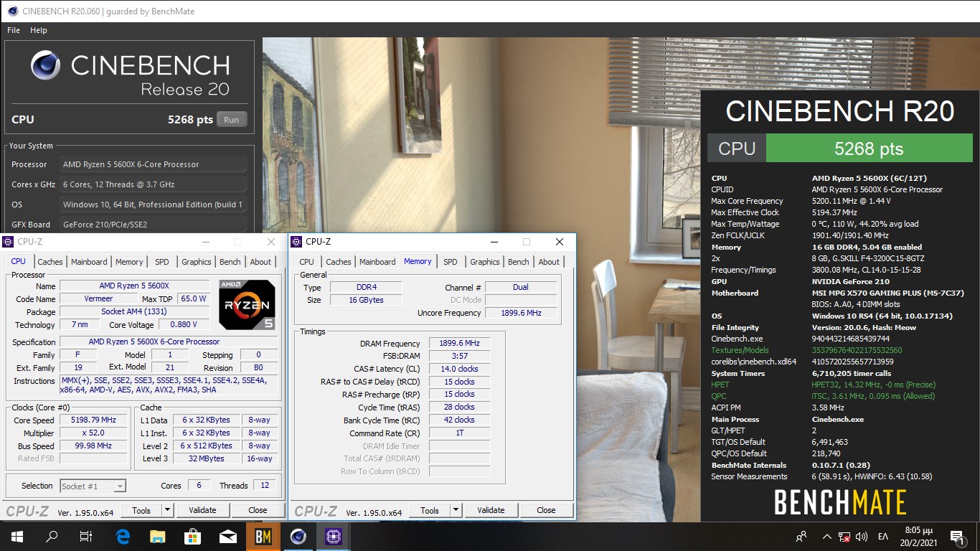Open Microsoft Store from taskbar
The image size is (980, 551).
(x=193, y=537)
